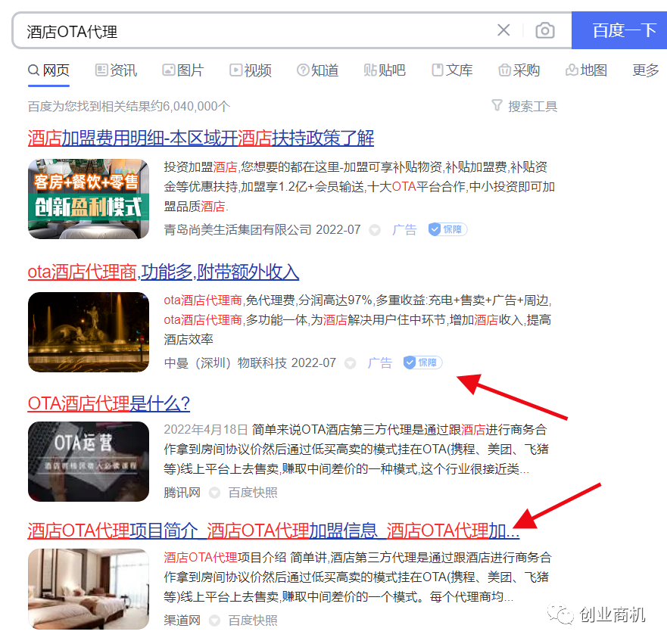667x644 pixels.
Task: Open 百度快照 for 渠道网 result
Action: pyautogui.click(x=253, y=621)
